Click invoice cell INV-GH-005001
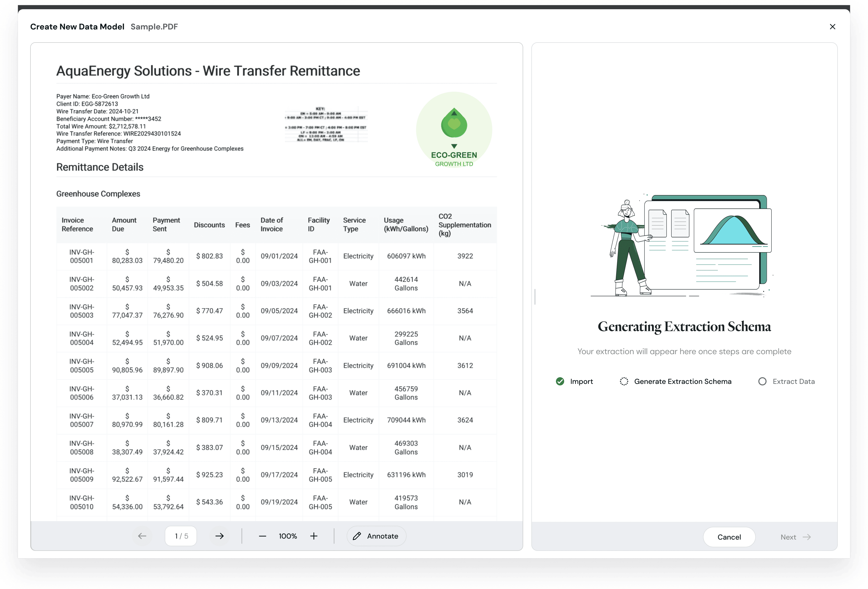868x589 pixels. click(x=82, y=256)
